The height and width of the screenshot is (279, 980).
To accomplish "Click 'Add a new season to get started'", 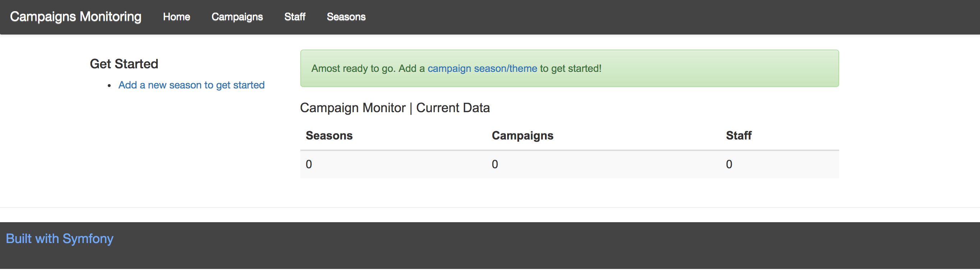I will point(191,85).
